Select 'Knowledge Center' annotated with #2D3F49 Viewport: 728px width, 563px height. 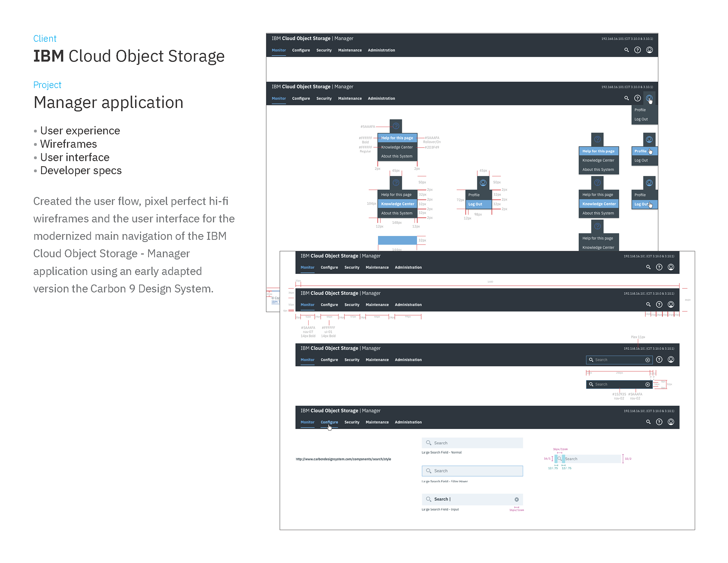(x=397, y=147)
